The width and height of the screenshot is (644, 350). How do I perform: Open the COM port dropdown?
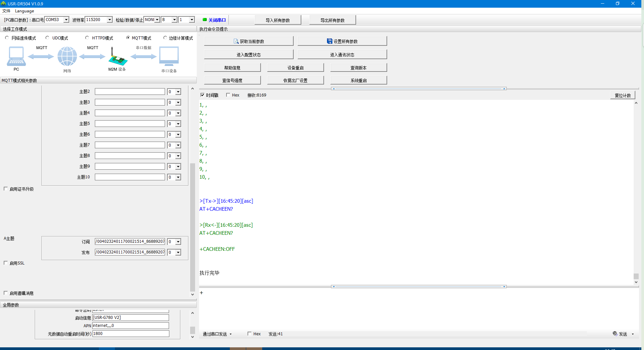[x=66, y=20]
